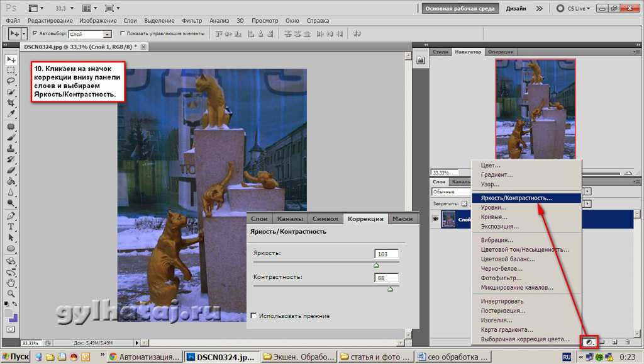The height and width of the screenshot is (364, 644).
Task: Select the Hand tool
Action: pyautogui.click(x=11, y=282)
